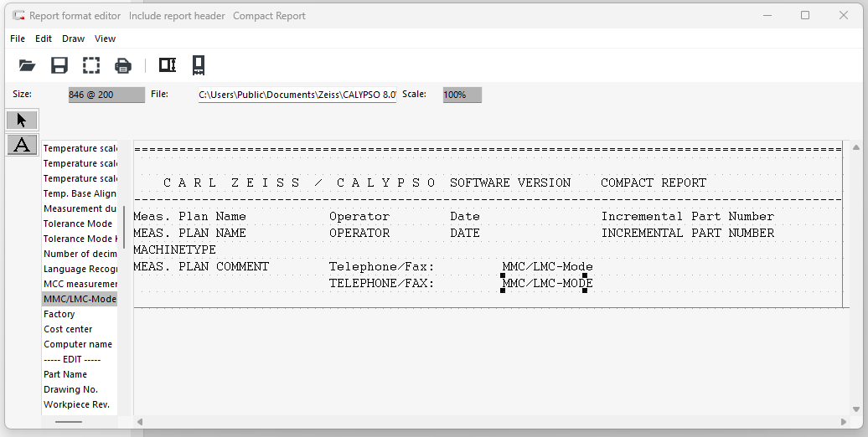Viewport: 868px width, 437px height.
Task: Click the printer icon in toolbar
Action: [123, 65]
